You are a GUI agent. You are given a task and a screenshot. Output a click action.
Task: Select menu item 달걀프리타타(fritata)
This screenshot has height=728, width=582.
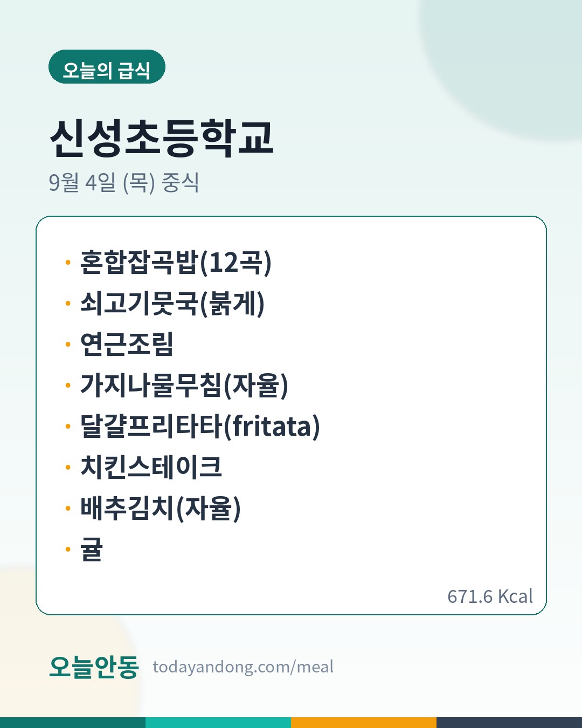[200, 426]
